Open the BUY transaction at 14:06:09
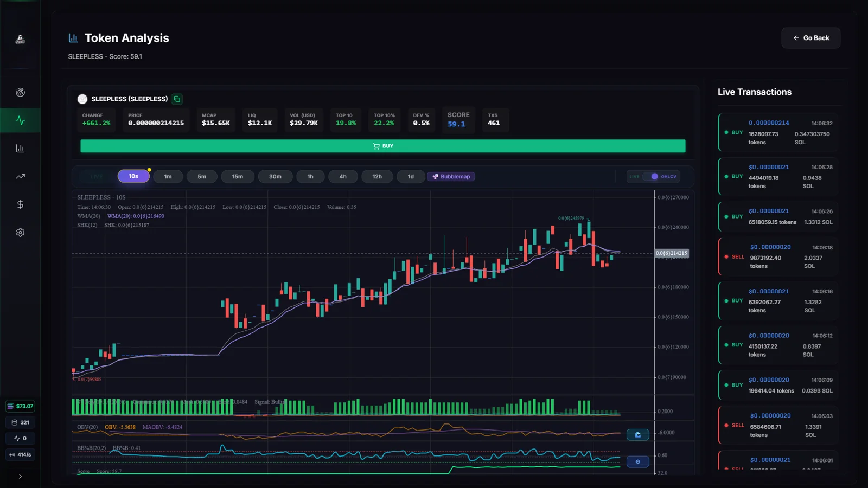Viewport: 868px width, 488px height. [778, 385]
